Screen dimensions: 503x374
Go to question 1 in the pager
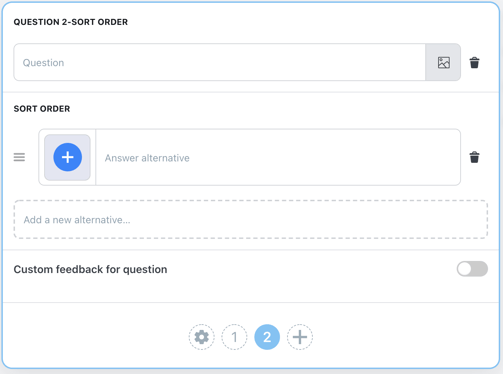(234, 337)
